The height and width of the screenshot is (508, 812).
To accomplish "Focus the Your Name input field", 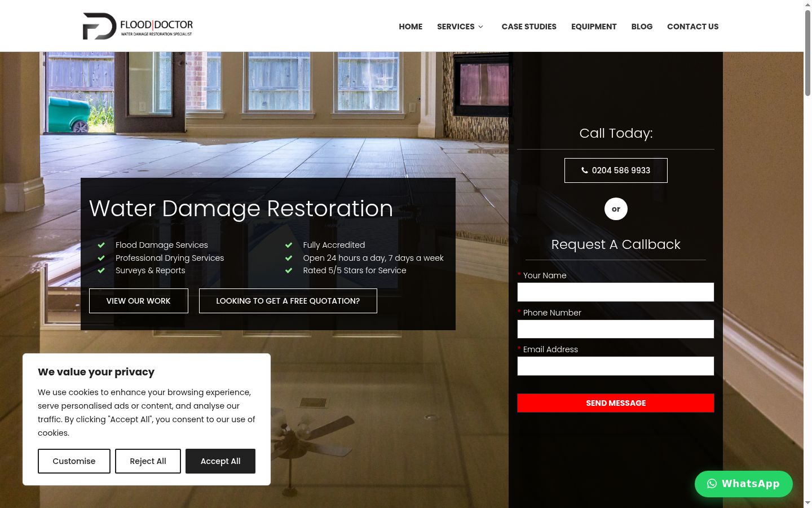I will (x=616, y=292).
